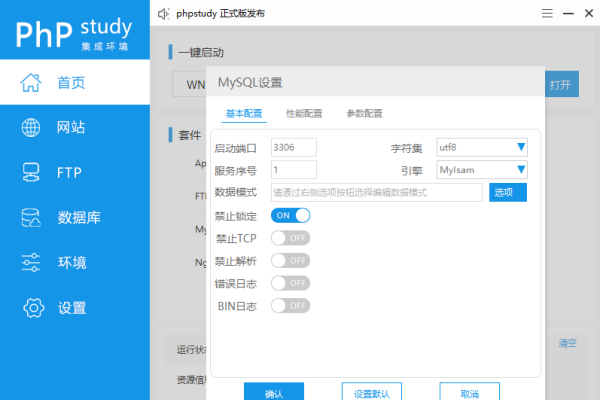The width and height of the screenshot is (600, 400).
Task: Click the 一键启动 section heading
Action: pos(201,52)
